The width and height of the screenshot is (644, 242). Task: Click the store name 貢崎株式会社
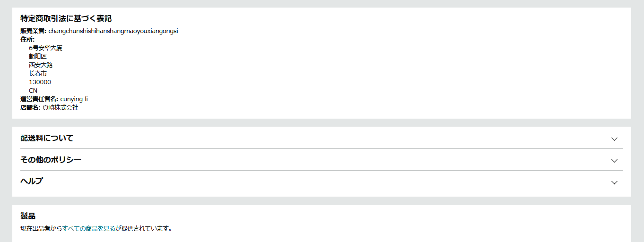[60, 108]
